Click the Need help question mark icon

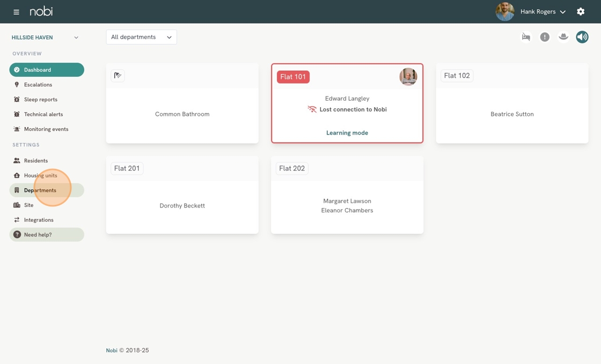[17, 235]
